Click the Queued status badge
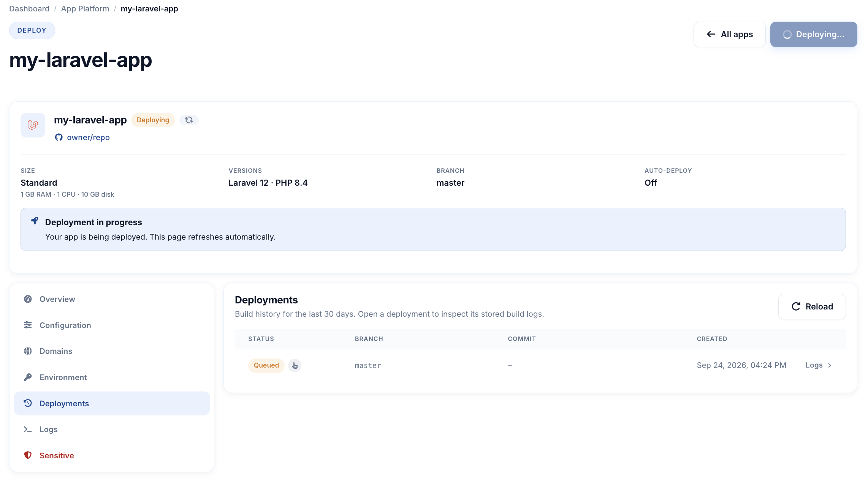 click(x=266, y=365)
